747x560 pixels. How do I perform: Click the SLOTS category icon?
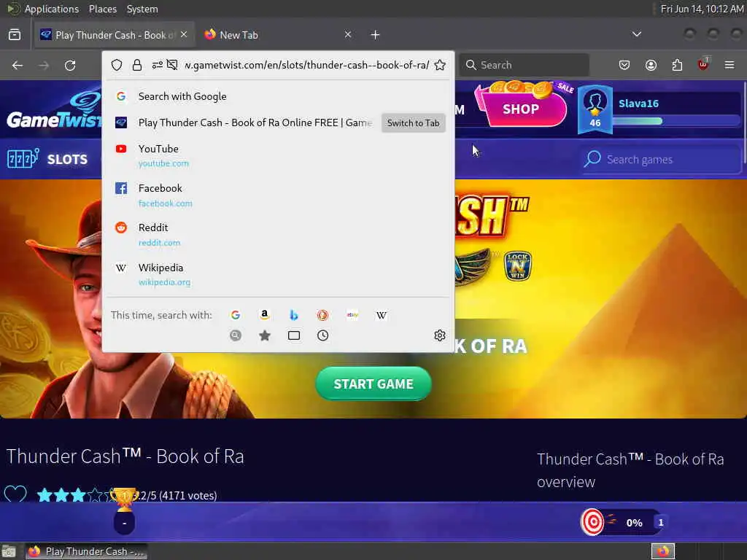pos(23,158)
